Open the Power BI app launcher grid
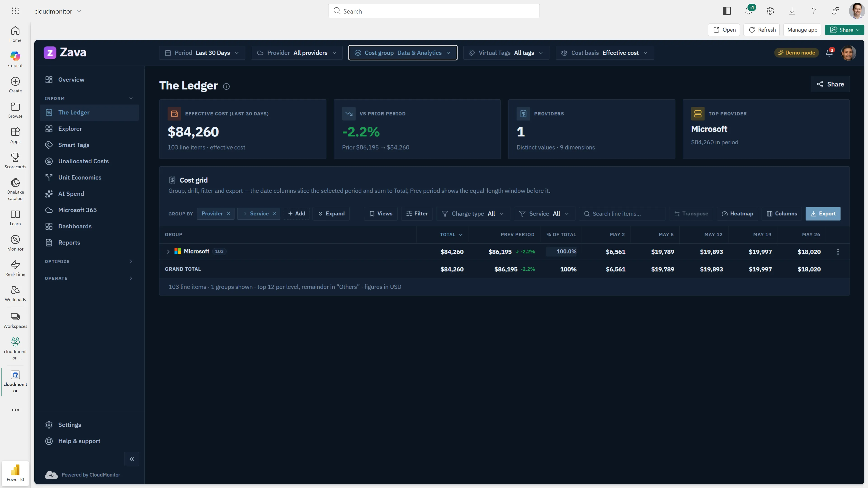 (x=15, y=11)
